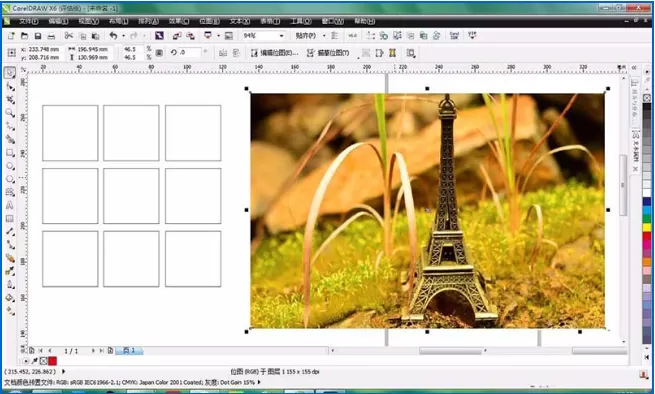
Task: Click the 编辑位图 button
Action: pyautogui.click(x=274, y=53)
